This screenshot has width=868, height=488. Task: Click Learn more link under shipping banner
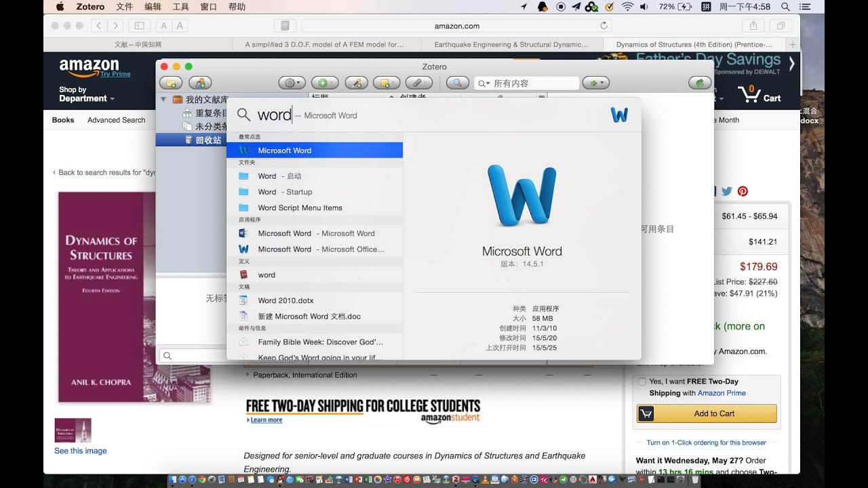(264, 420)
